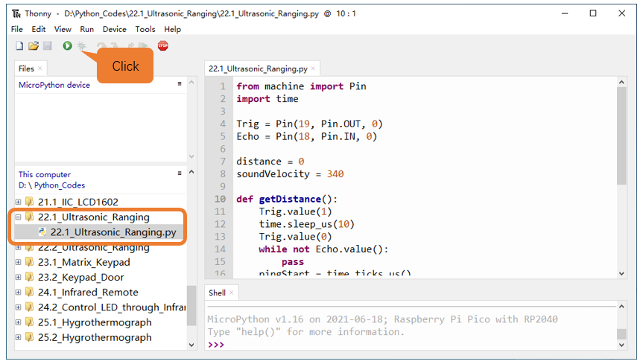Open a file with the folder icon
Viewport: 643px width, 364px height.
pos(34,46)
